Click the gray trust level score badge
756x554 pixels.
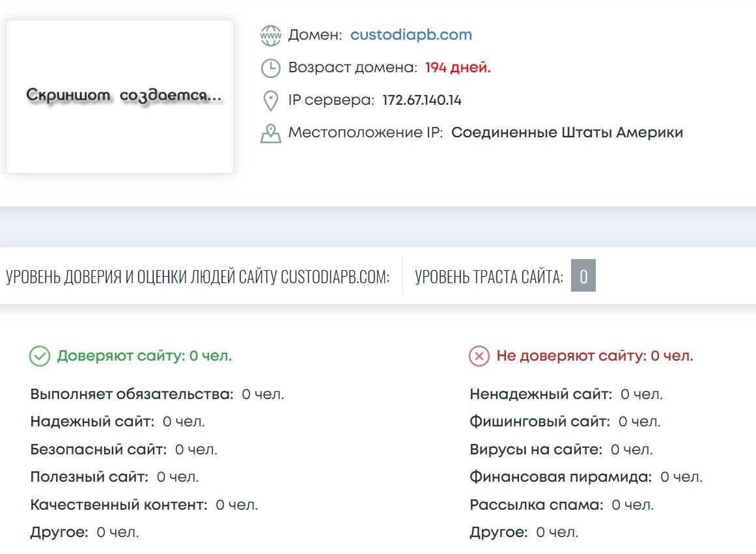coord(583,276)
